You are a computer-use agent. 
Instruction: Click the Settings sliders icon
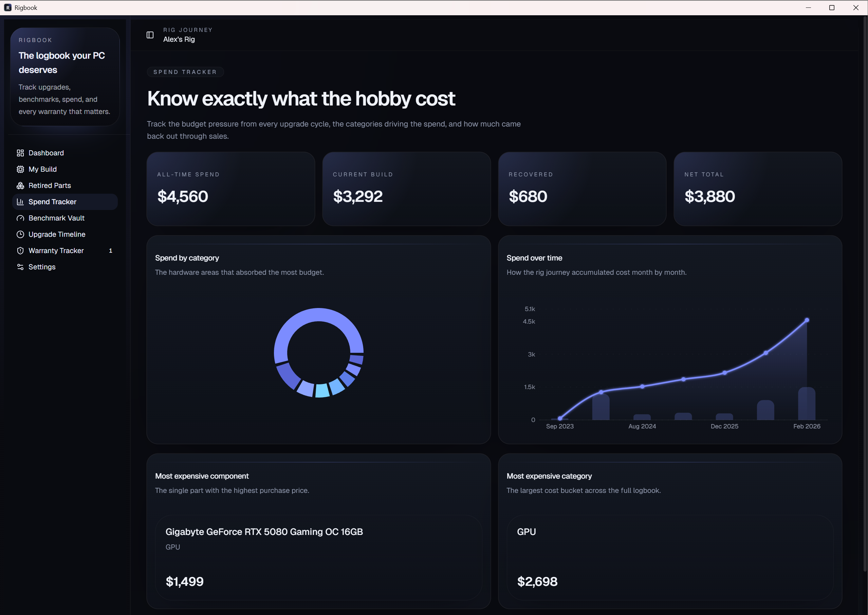(x=20, y=267)
